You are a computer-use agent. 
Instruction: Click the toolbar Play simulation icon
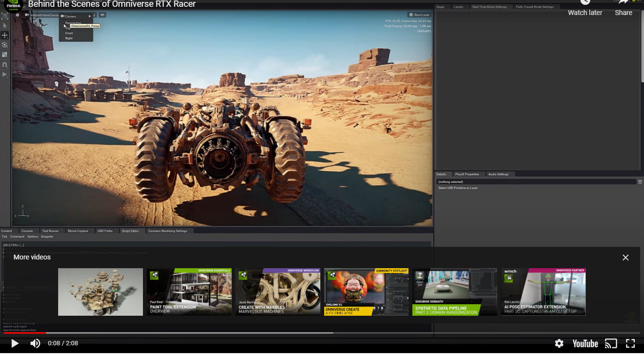coord(5,74)
